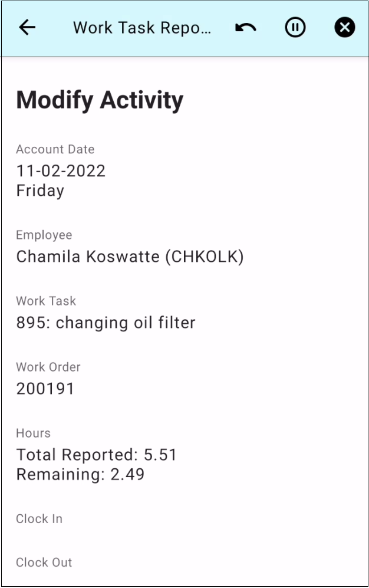Open the Account Date field showing 11-02-2022
The height and width of the screenshot is (588, 369).
(x=62, y=171)
